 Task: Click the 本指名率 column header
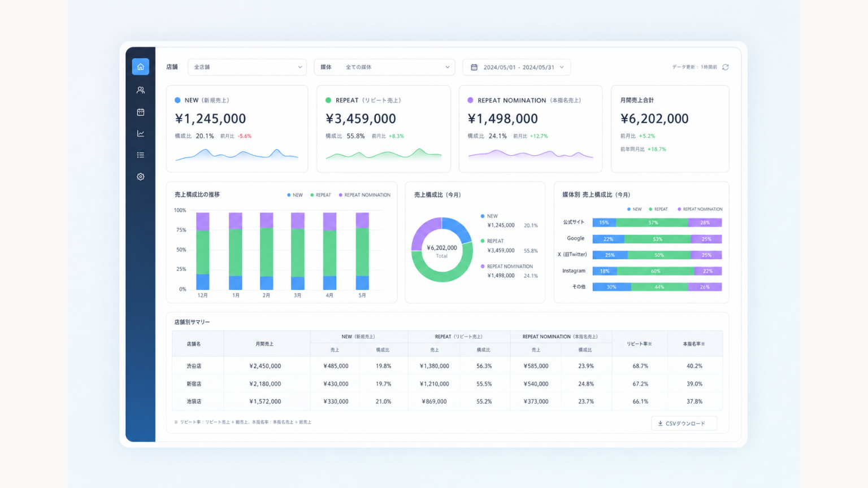[694, 344]
